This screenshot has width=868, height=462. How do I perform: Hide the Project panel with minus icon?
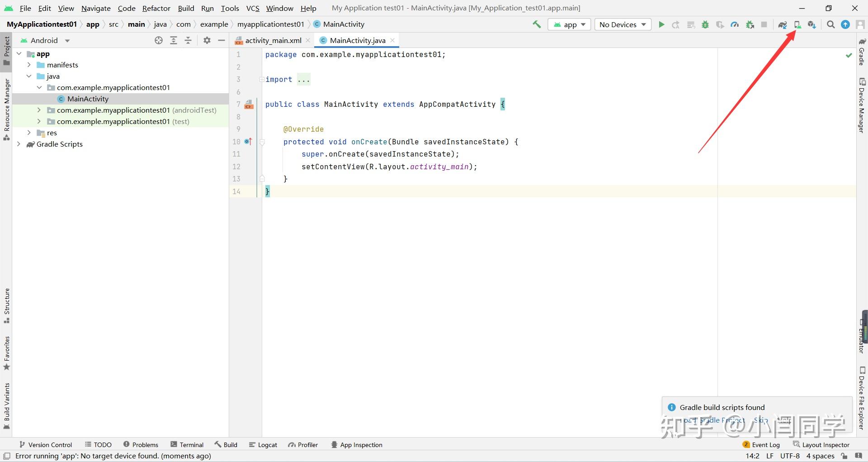coord(222,40)
